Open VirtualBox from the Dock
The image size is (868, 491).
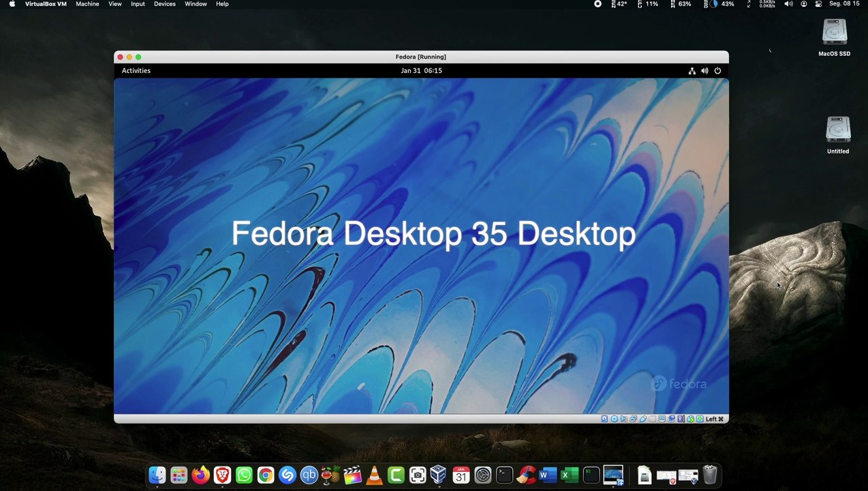(438, 475)
